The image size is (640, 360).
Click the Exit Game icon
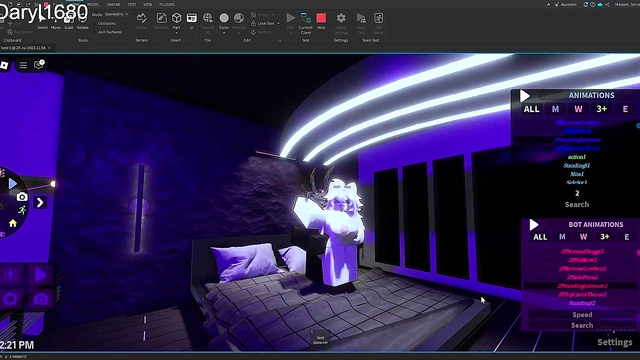tap(378, 23)
